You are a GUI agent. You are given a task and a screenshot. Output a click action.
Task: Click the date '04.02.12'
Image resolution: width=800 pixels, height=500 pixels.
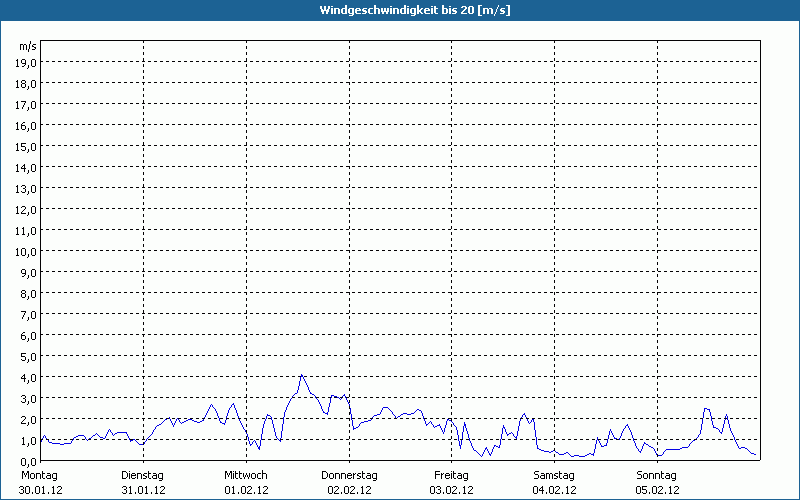[x=555, y=490]
